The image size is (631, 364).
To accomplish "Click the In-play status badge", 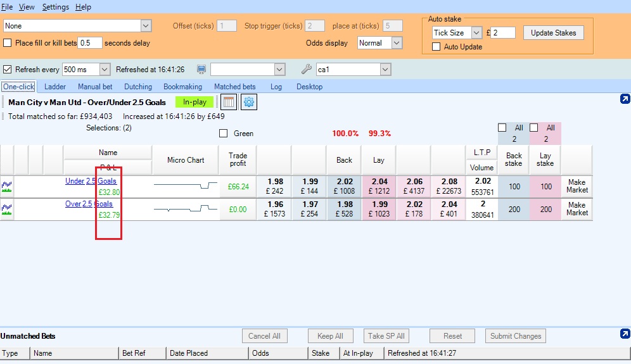I will 194,102.
